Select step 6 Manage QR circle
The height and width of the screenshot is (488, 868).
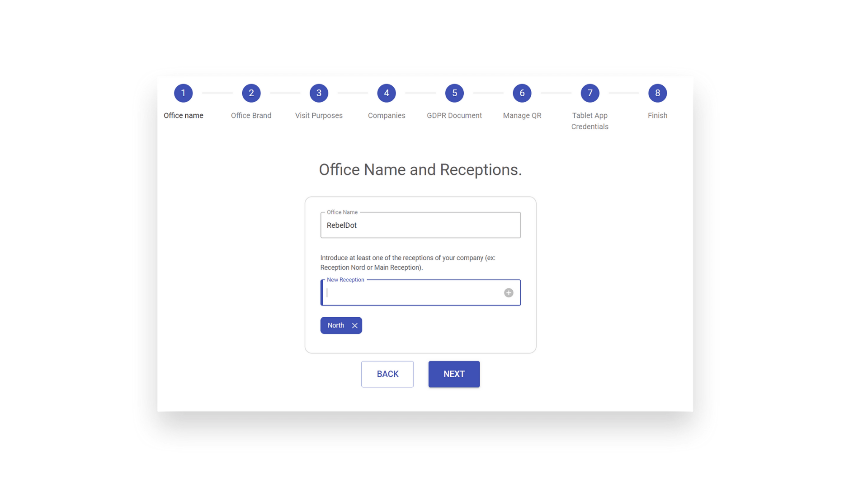click(522, 93)
